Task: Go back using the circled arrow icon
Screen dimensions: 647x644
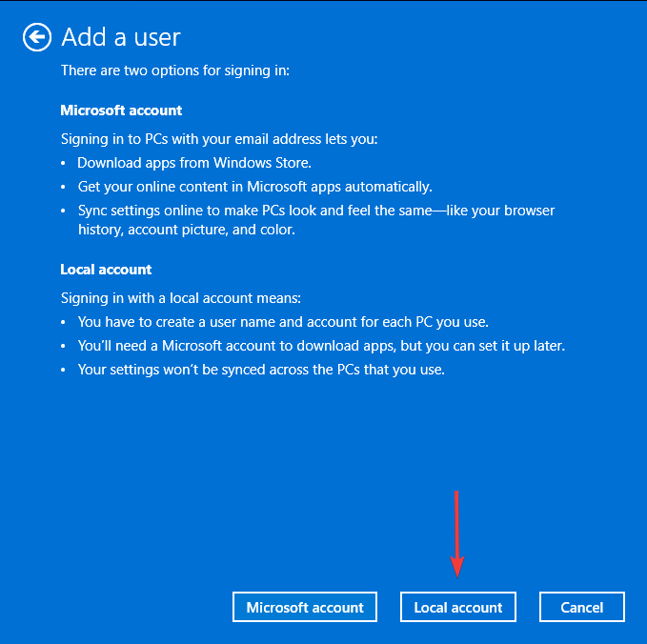Action: point(37,37)
